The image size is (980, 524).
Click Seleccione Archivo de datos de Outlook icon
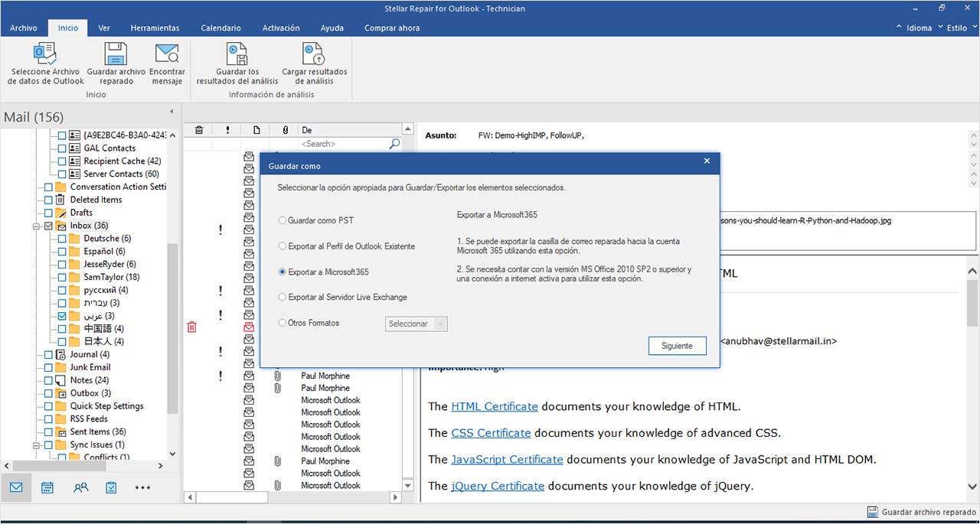coord(45,54)
